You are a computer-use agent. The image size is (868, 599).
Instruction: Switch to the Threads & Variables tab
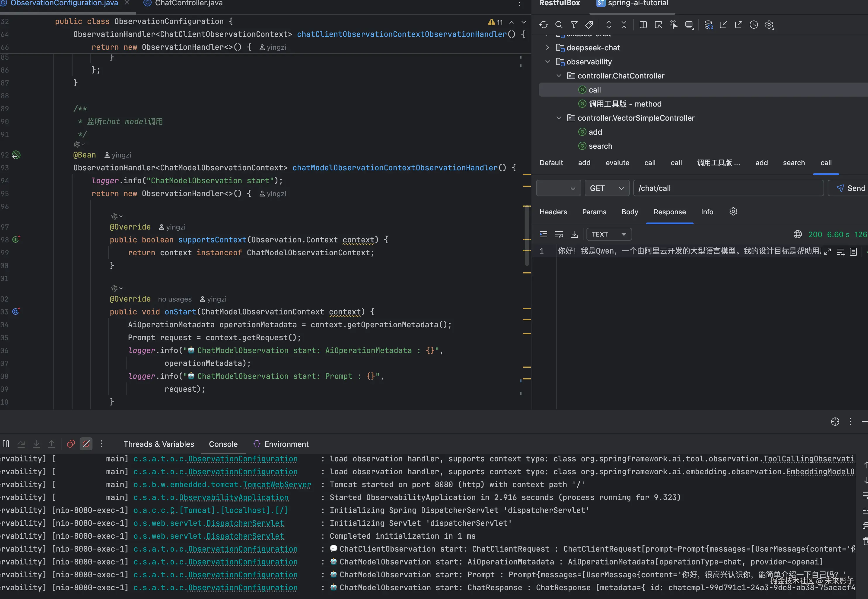(159, 444)
